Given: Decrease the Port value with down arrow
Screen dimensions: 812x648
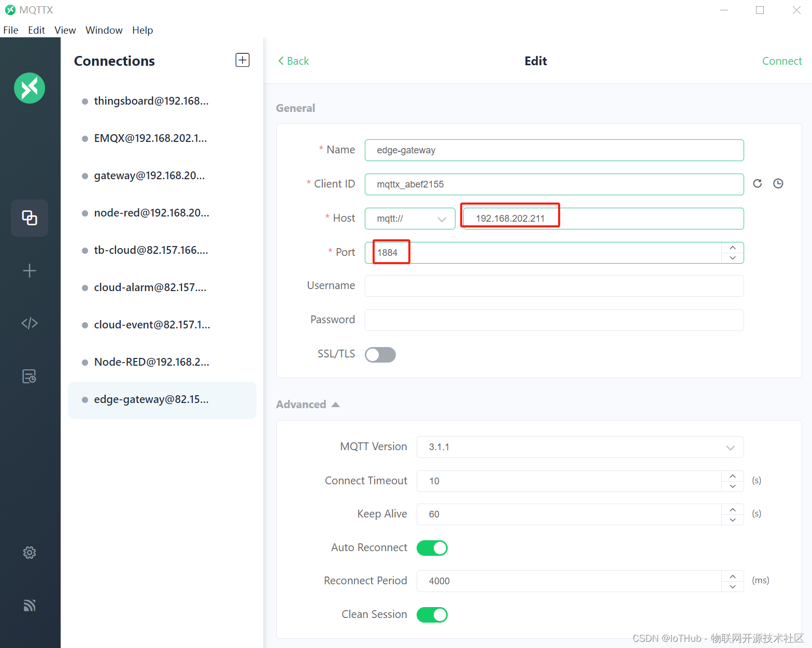Looking at the screenshot, I should click(x=733, y=258).
